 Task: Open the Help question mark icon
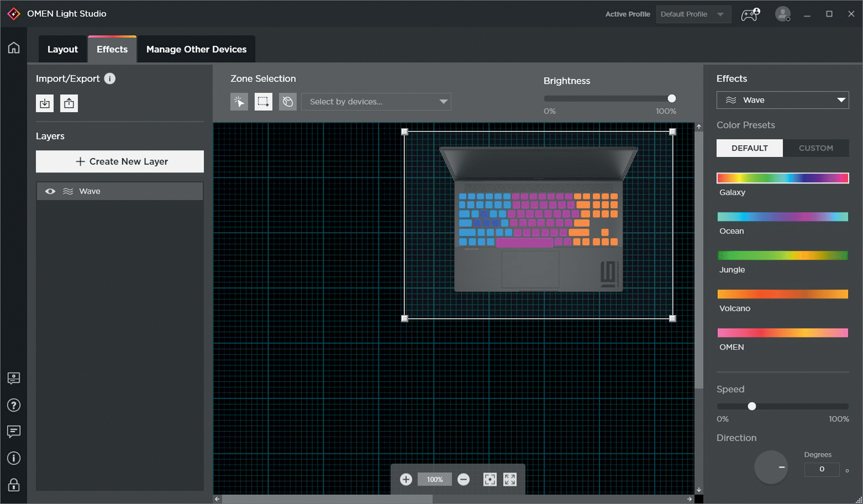point(14,405)
